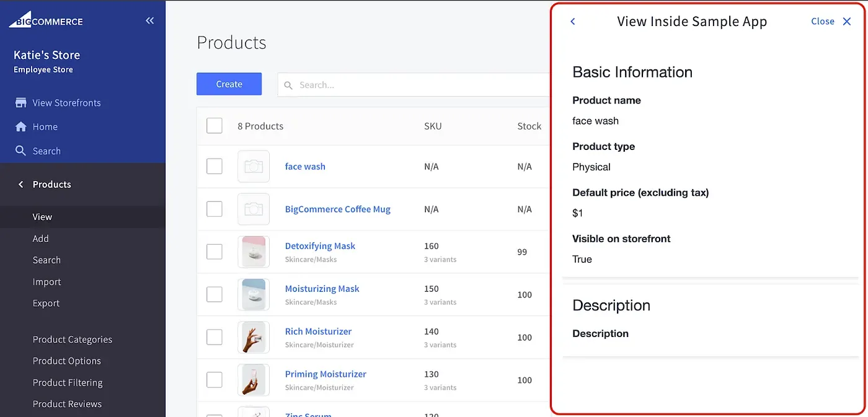Open the Priming Moisturizer link

325,374
